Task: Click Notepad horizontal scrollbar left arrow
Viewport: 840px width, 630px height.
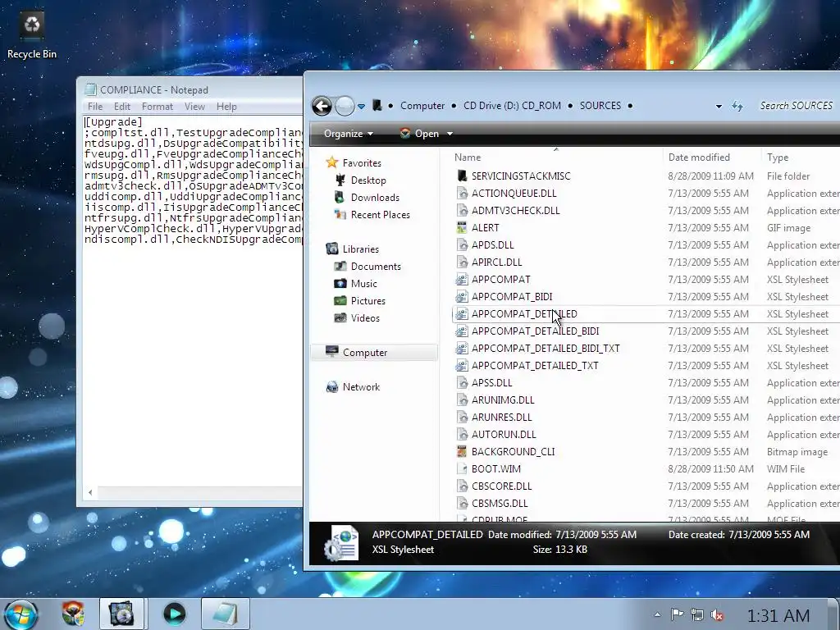Action: [90, 492]
